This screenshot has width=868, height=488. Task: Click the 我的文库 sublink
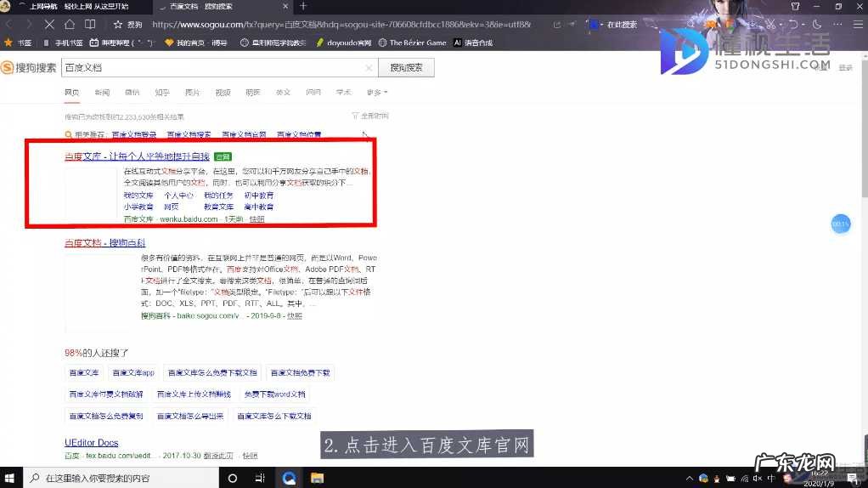(138, 196)
